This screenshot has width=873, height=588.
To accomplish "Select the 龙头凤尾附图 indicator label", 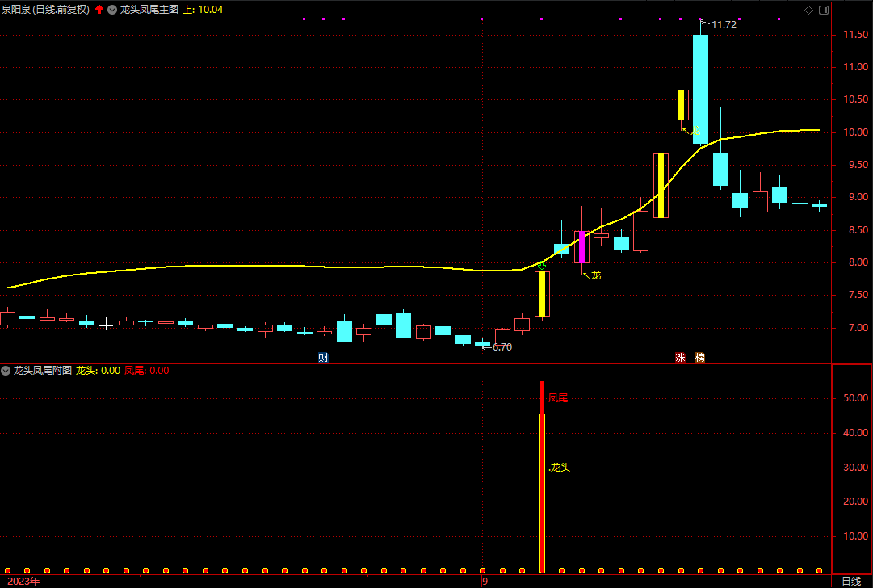I will pos(42,371).
